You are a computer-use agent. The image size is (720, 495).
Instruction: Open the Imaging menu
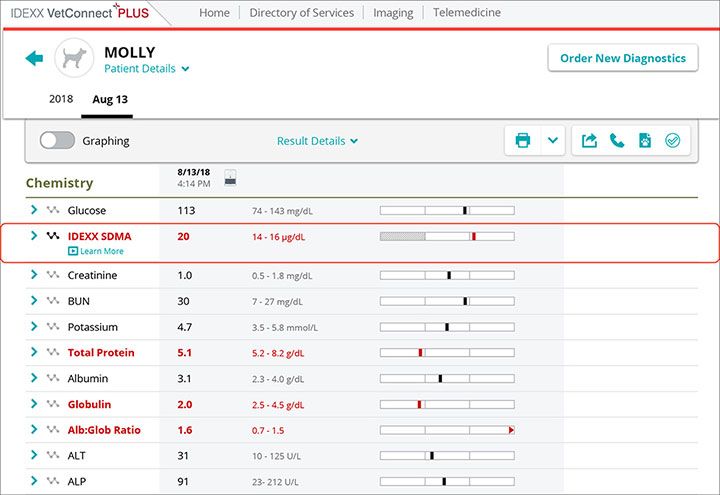pyautogui.click(x=393, y=13)
